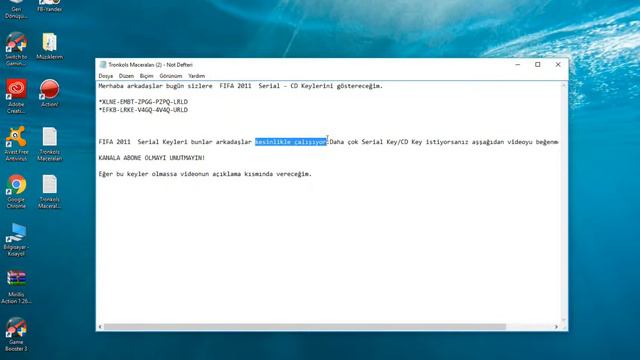Open the Yardım menu
This screenshot has width=640, height=360.
(196, 76)
